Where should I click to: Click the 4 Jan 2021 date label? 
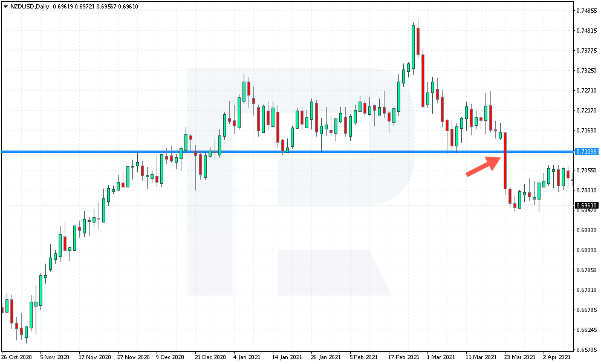(x=247, y=357)
